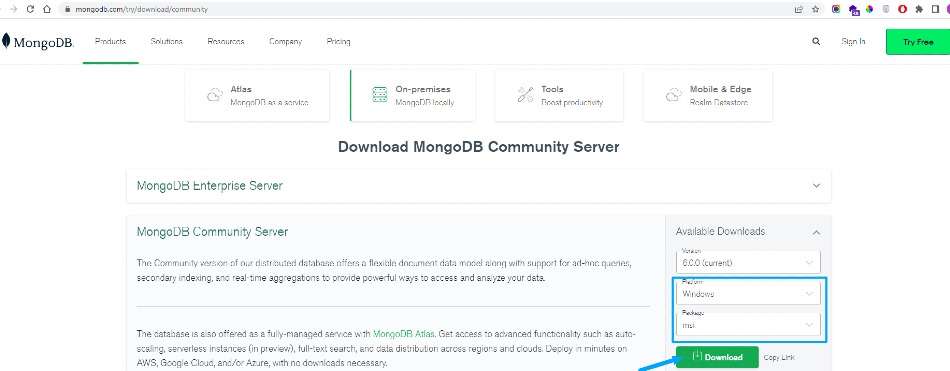This screenshot has height=371, width=950.
Task: Open the site search magnifier icon
Action: pos(816,42)
